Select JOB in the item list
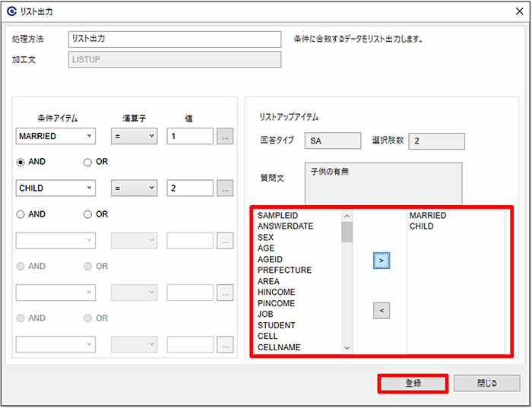 [x=265, y=315]
